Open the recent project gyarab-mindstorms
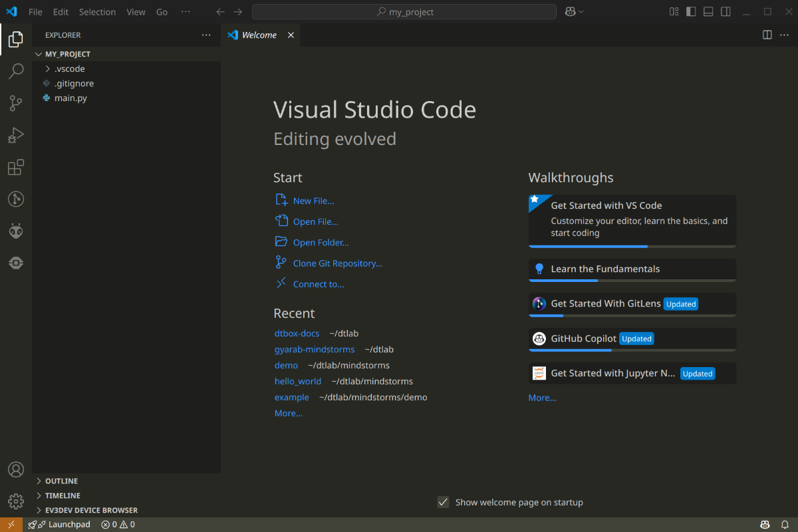The width and height of the screenshot is (798, 532). [314, 349]
